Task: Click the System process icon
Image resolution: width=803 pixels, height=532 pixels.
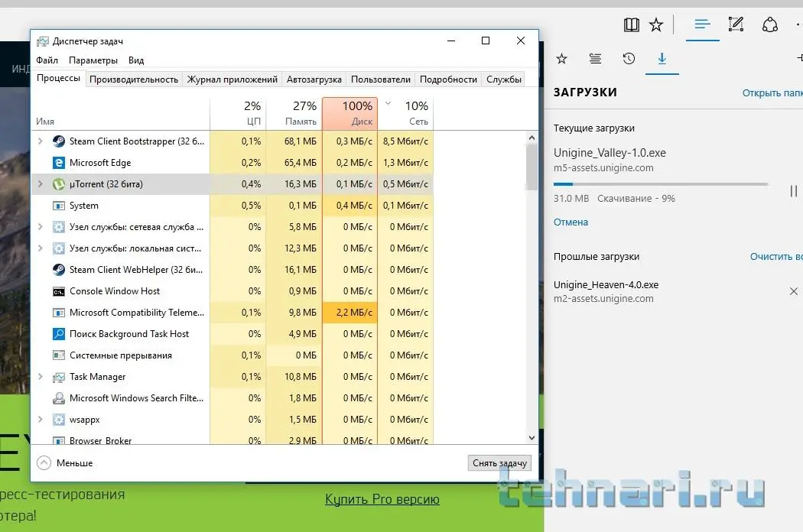Action: tap(59, 206)
